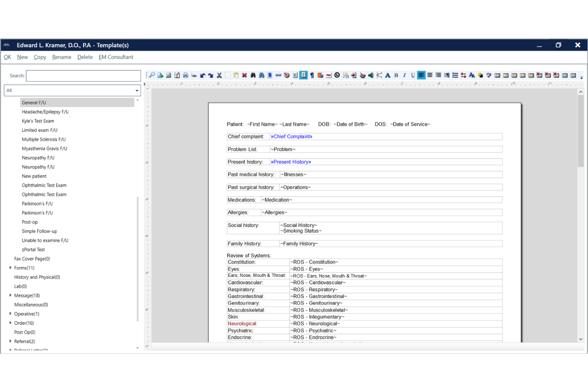Click inside the Search field
The image size is (588, 392).
coord(83,75)
